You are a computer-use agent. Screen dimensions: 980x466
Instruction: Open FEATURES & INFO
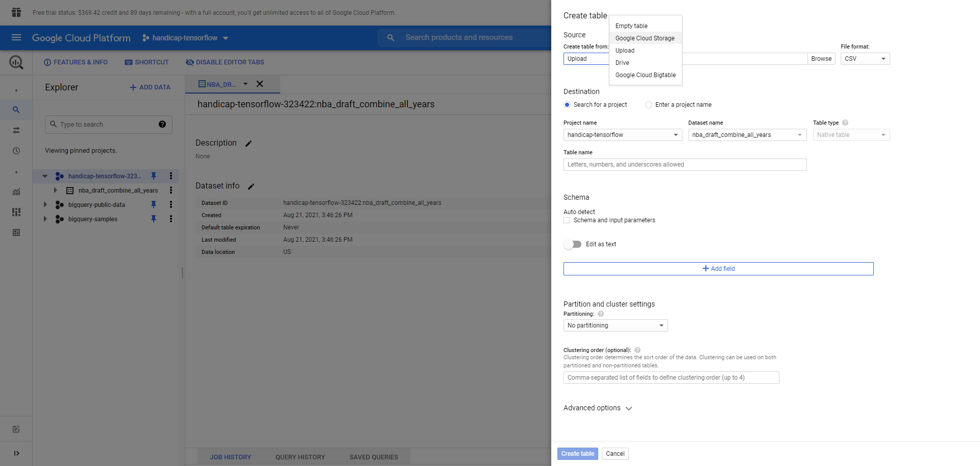[76, 62]
